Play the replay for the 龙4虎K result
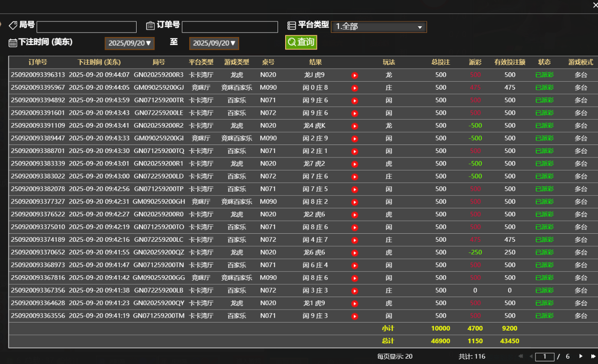The width and height of the screenshot is (598, 364). (x=354, y=125)
